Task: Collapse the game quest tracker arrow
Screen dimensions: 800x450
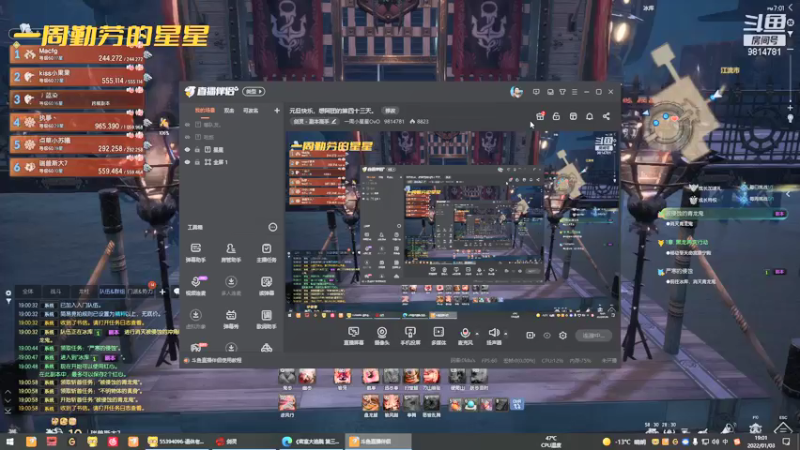Action: click(x=789, y=194)
